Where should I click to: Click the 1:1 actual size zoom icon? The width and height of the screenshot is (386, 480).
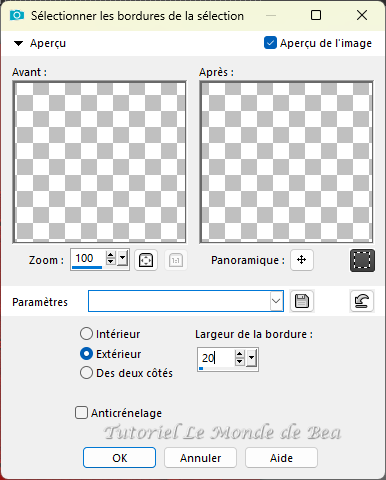coord(176,260)
